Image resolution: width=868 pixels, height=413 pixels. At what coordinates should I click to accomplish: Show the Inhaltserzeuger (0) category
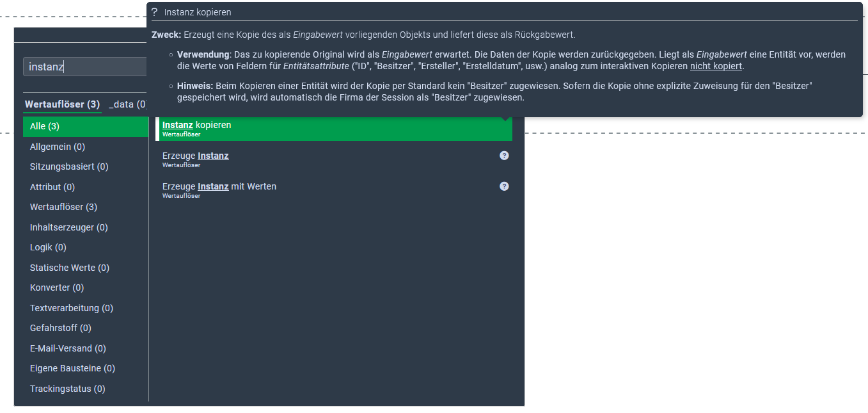point(68,227)
